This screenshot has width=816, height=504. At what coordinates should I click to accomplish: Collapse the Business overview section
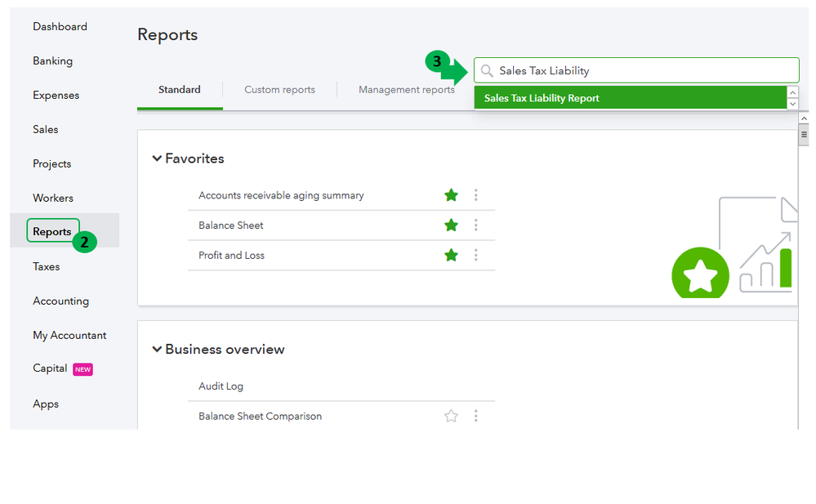coord(158,350)
